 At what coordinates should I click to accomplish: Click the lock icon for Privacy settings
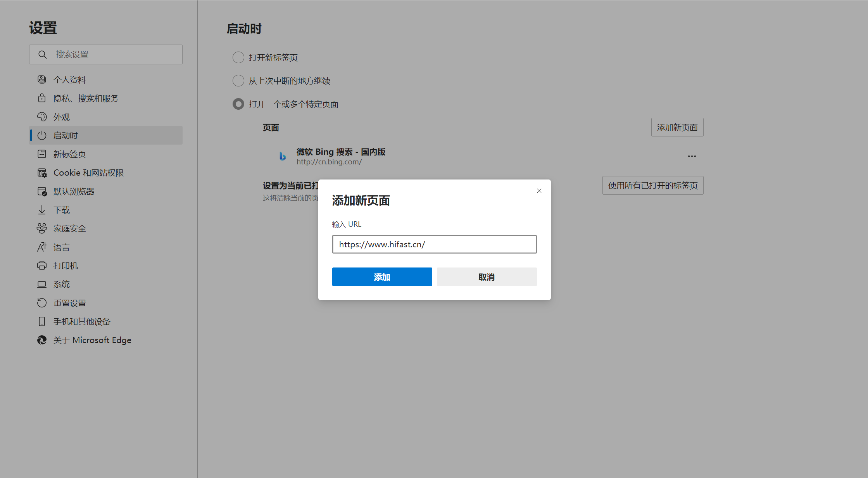tap(42, 98)
